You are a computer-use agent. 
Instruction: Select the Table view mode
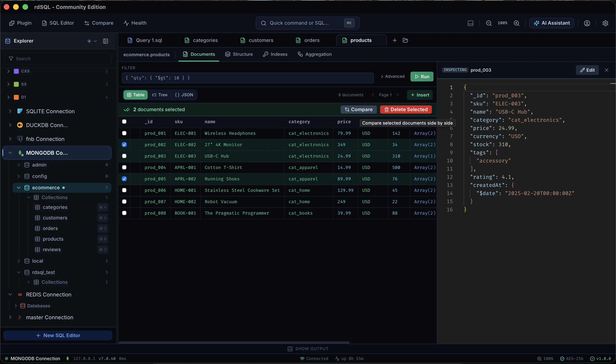(x=135, y=95)
